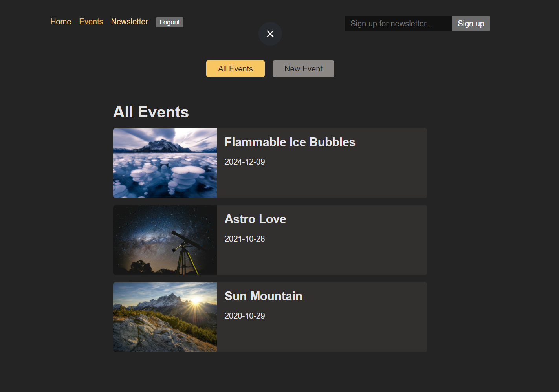Image resolution: width=559 pixels, height=392 pixels.
Task: Switch to the New Event tab
Action: [x=303, y=69]
